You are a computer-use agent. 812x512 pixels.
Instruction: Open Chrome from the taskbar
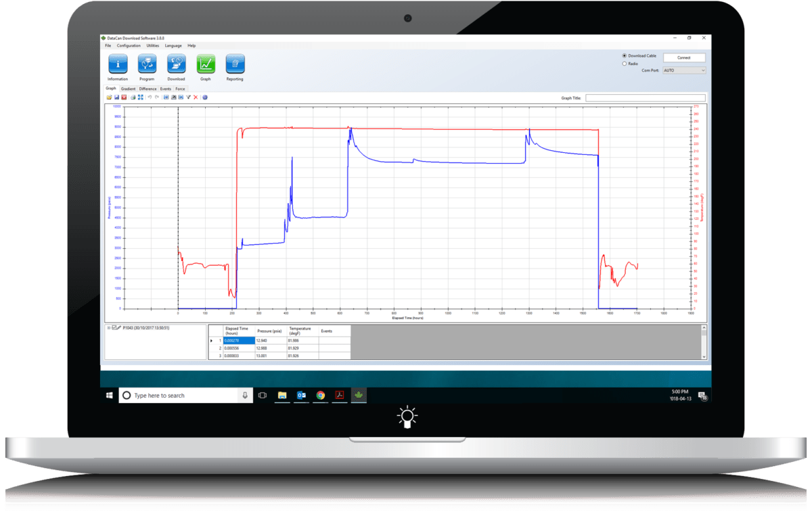(320, 395)
